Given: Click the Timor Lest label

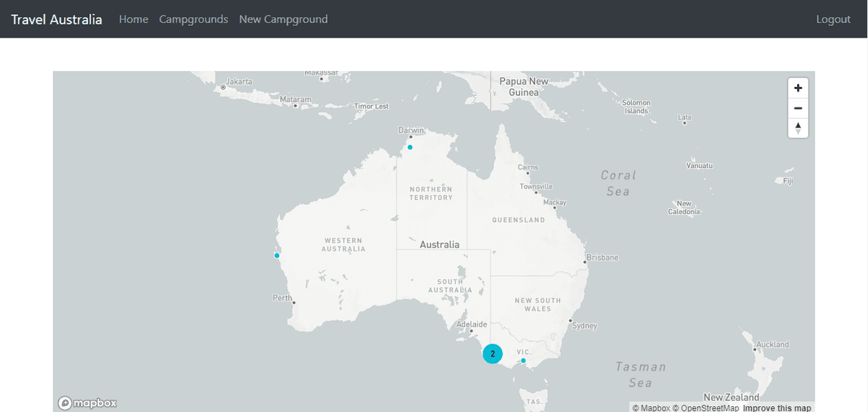Looking at the screenshot, I should tap(371, 106).
